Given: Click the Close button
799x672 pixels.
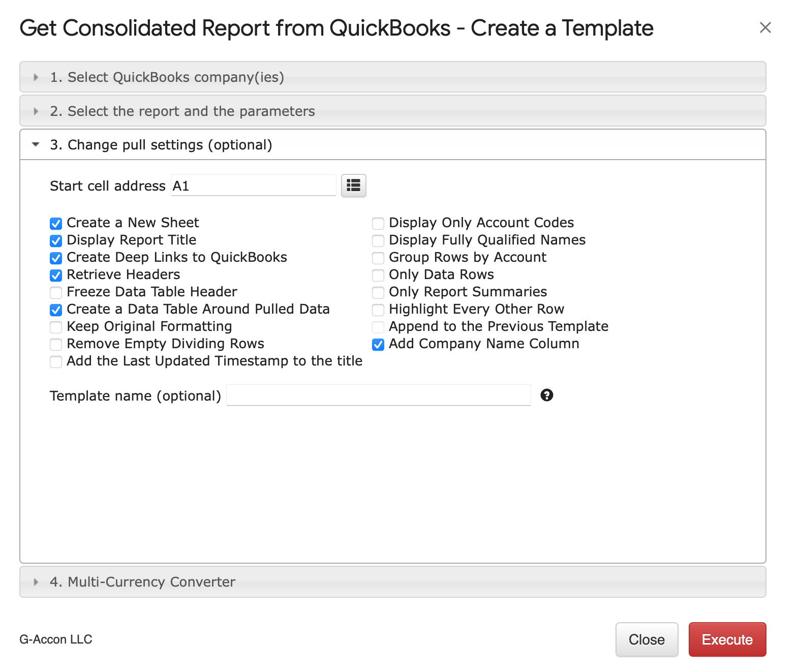Looking at the screenshot, I should click(647, 639).
